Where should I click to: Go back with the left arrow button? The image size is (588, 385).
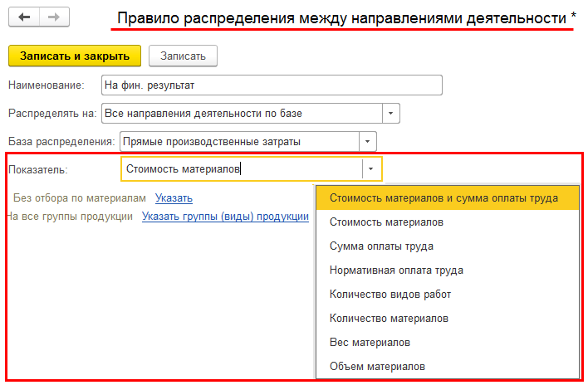tap(24, 17)
